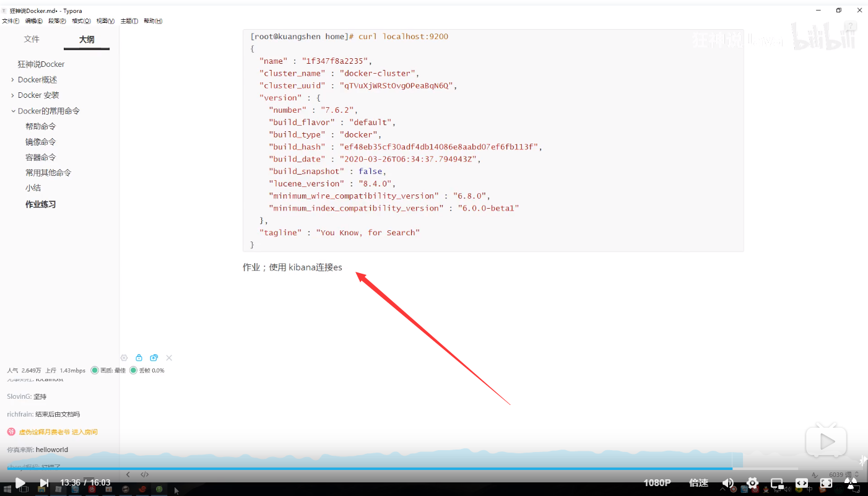Go to 镜像命令 section
The height and width of the screenshot is (496, 868).
pyautogui.click(x=40, y=142)
